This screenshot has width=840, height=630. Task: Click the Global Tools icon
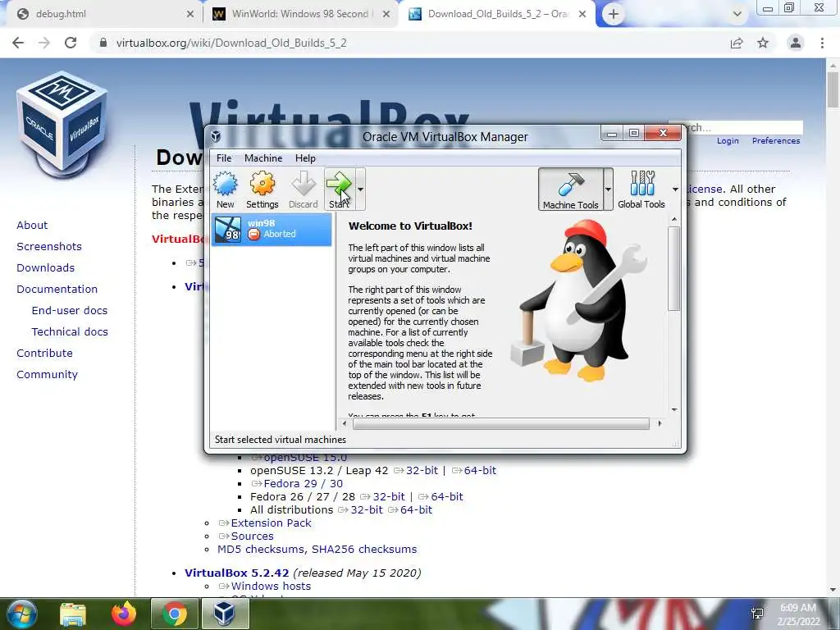click(641, 189)
